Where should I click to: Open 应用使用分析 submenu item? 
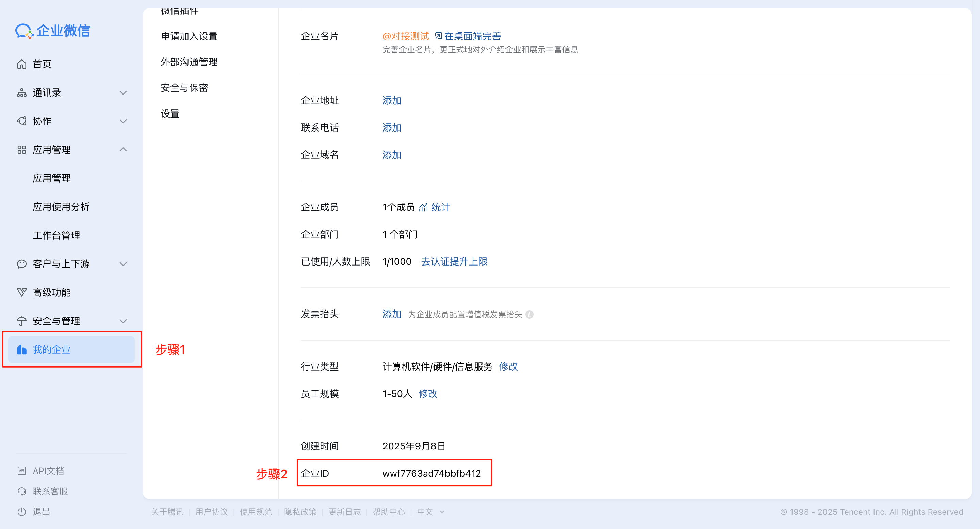tap(61, 207)
